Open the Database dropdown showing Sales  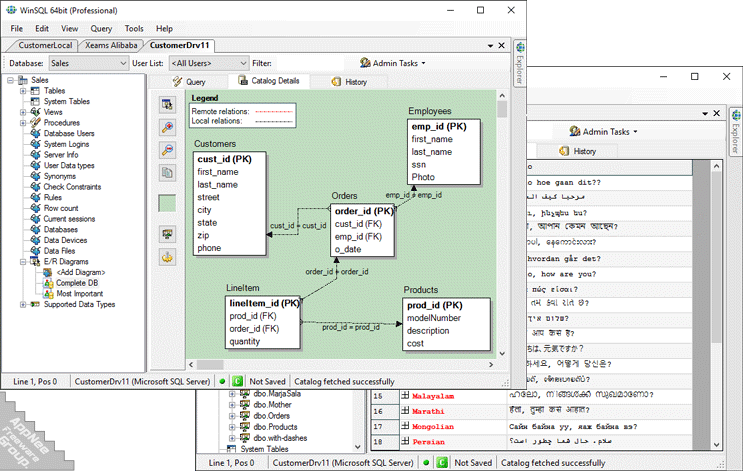88,63
